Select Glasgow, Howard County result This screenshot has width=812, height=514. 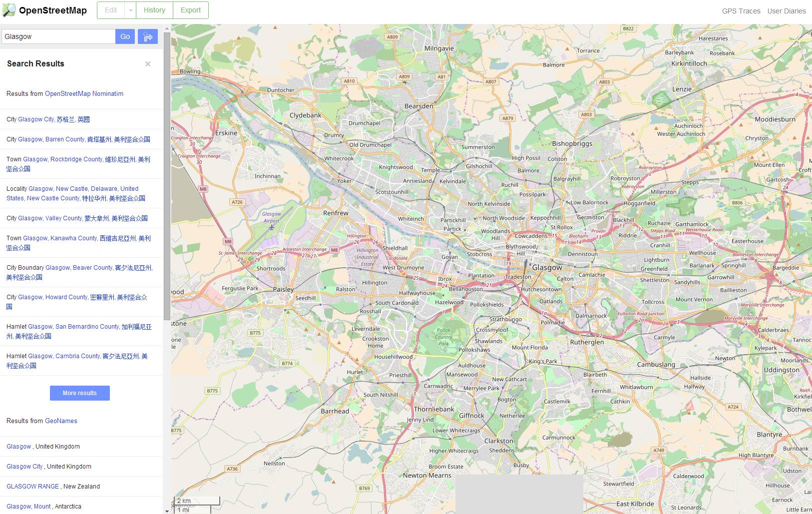(x=77, y=302)
